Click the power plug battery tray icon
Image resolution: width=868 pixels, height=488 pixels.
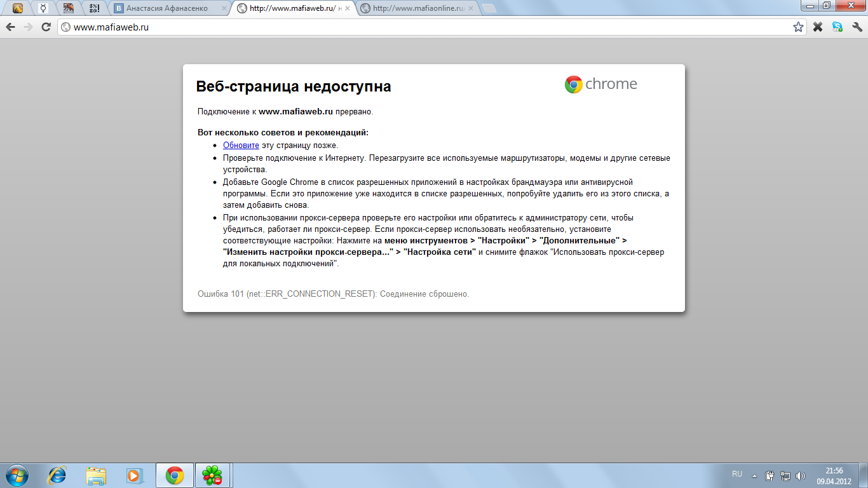770,475
